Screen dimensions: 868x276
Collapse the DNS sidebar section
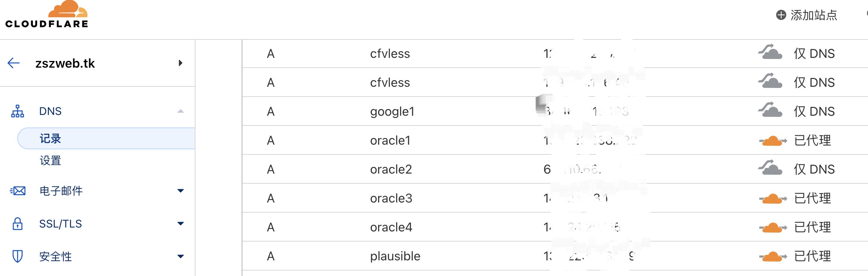tap(180, 111)
